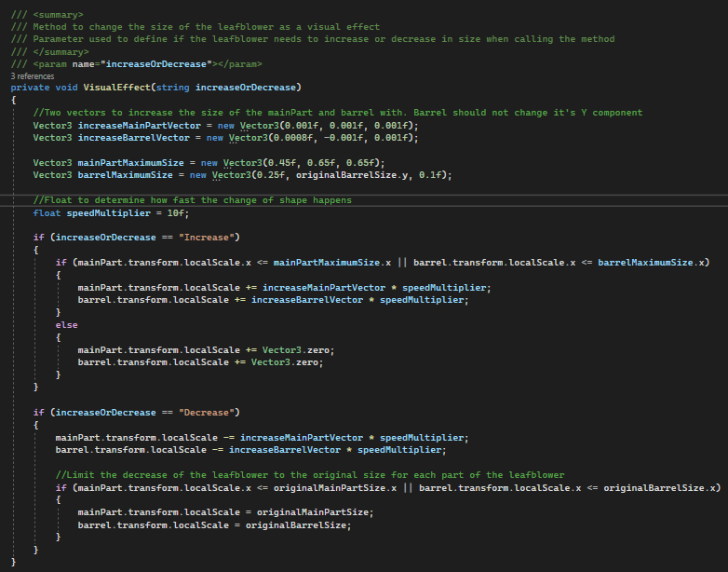Click the 'void' return type keyword
The width and height of the screenshot is (728, 572).
click(69, 88)
